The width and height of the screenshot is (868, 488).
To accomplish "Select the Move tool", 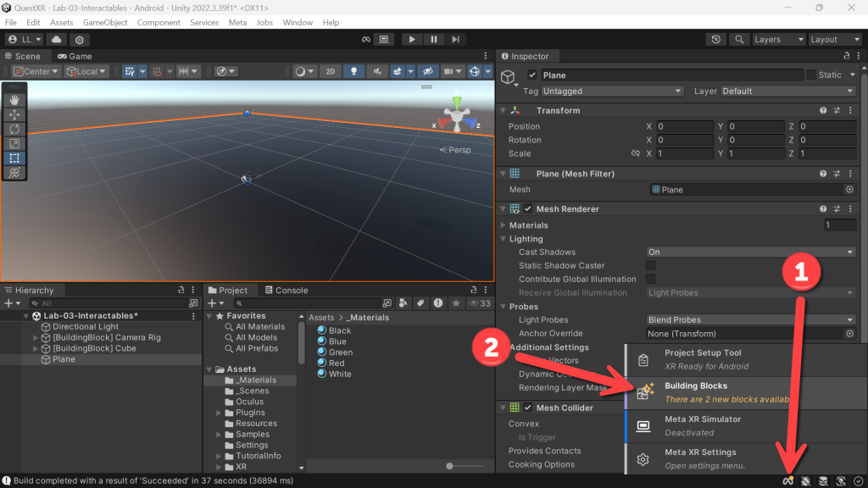I will [x=14, y=114].
